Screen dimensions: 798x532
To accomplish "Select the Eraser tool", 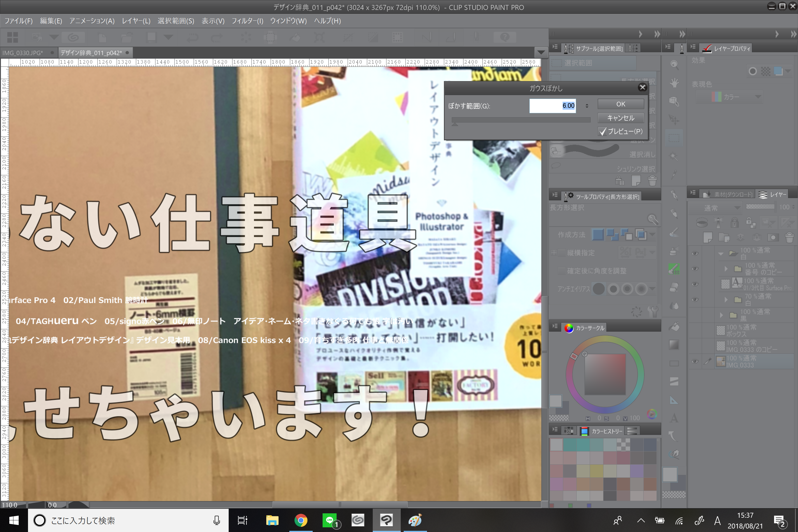I will pyautogui.click(x=674, y=288).
